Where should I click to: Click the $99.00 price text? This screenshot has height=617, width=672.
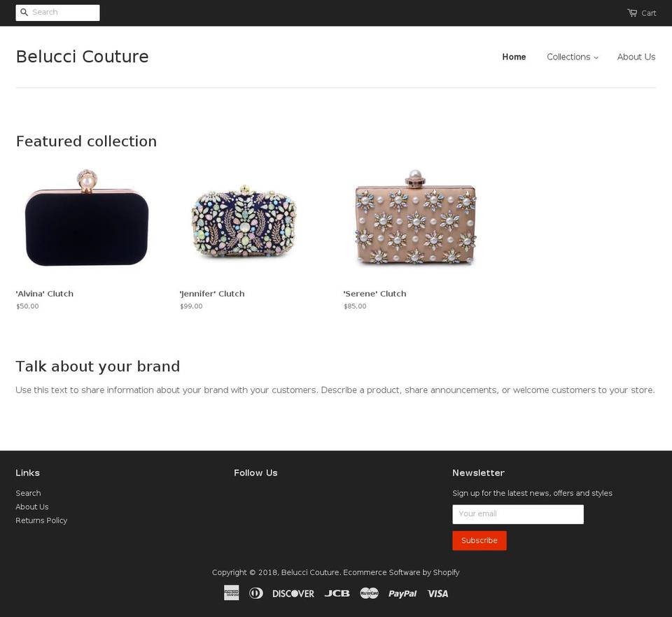pos(191,306)
